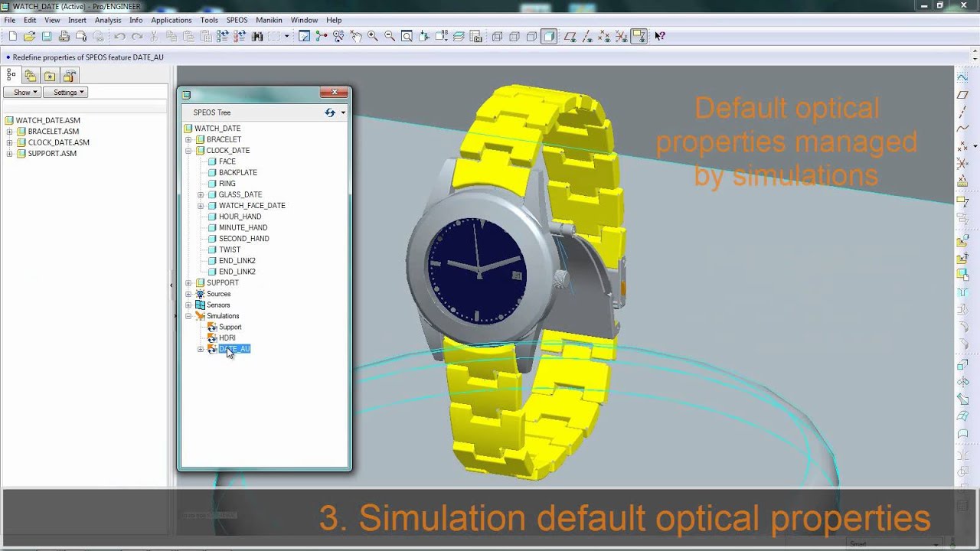Select BACKPLATE in SPEOS Tree
This screenshot has height=551, width=980.
[x=237, y=173]
